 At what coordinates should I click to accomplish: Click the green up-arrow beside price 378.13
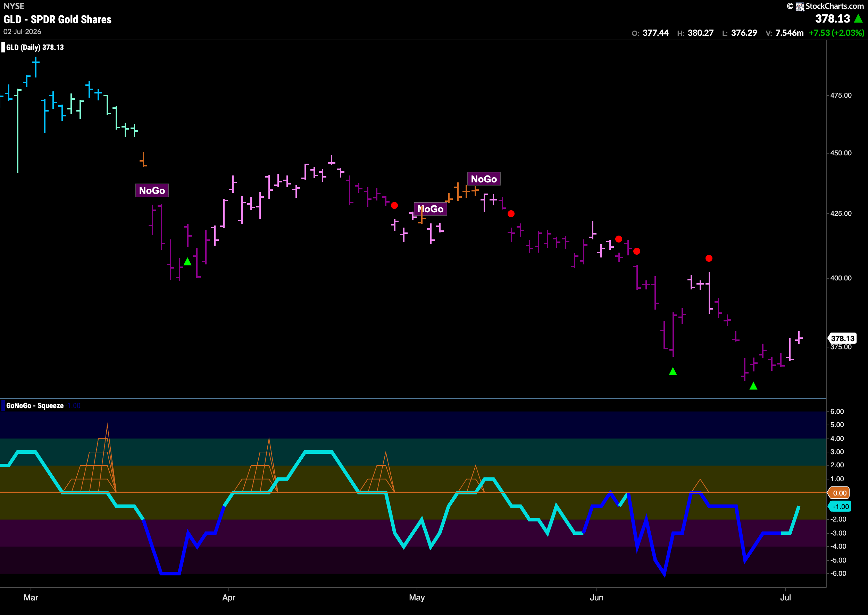tap(859, 18)
